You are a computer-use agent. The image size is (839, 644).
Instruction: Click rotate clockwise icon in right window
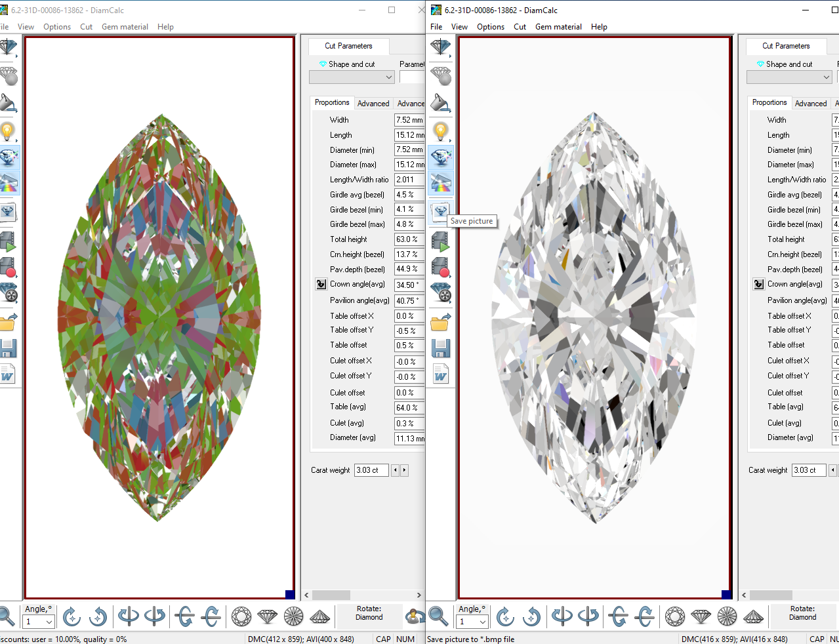[505, 616]
